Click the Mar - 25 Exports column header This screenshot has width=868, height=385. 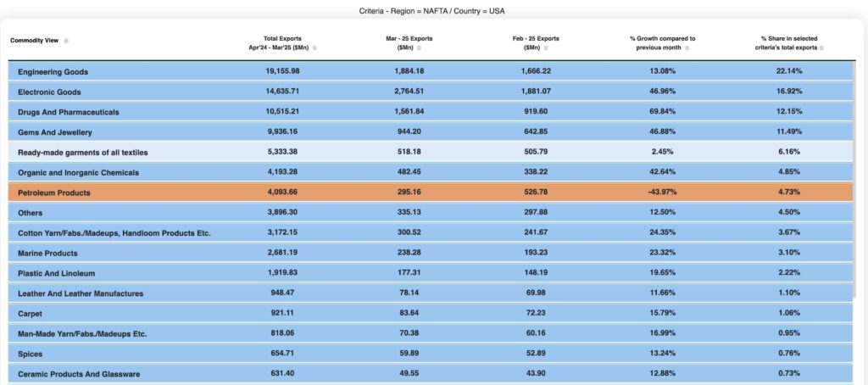coord(409,43)
